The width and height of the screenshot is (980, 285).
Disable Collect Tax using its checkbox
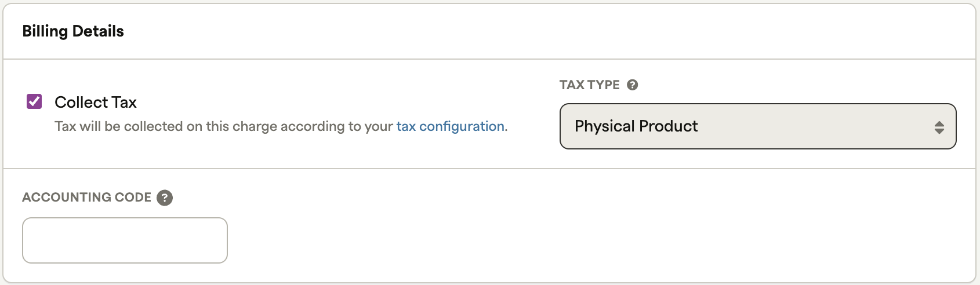click(x=34, y=102)
